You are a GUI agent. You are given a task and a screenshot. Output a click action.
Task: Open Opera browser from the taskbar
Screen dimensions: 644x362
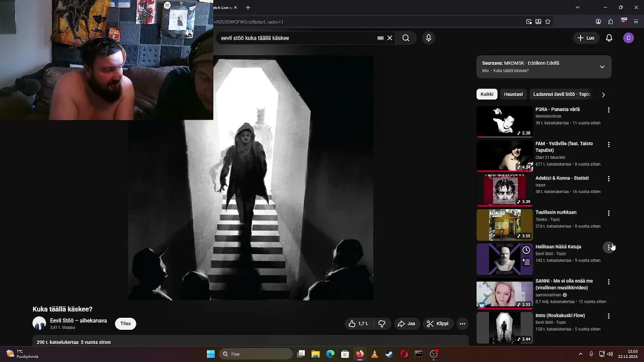tap(404, 354)
